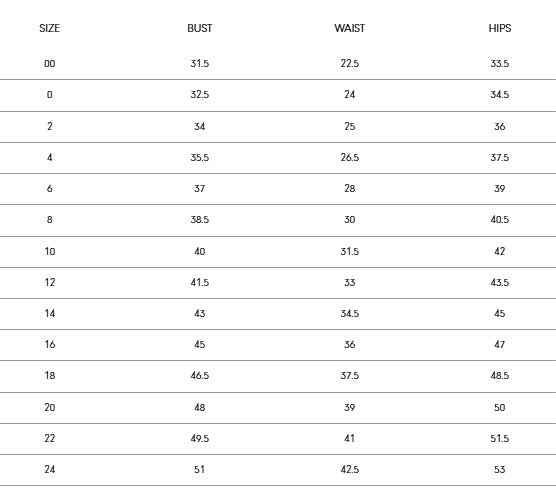The image size is (556, 504).
Task: Click the size 22 hips value 51.5
Action: (500, 439)
